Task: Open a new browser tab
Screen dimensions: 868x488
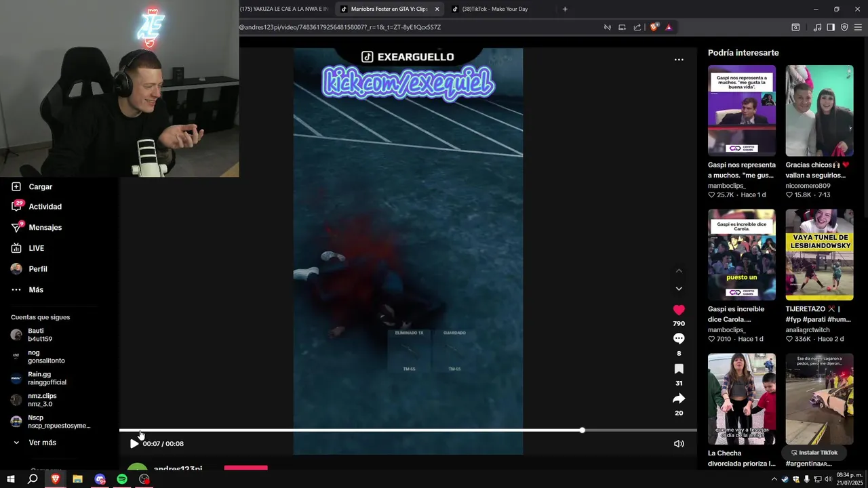Action: click(x=565, y=9)
